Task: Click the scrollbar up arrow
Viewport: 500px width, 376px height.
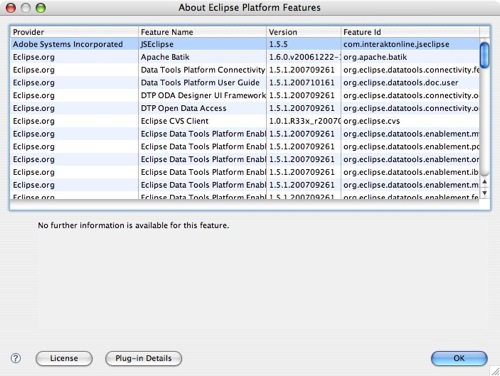Action: tap(485, 182)
